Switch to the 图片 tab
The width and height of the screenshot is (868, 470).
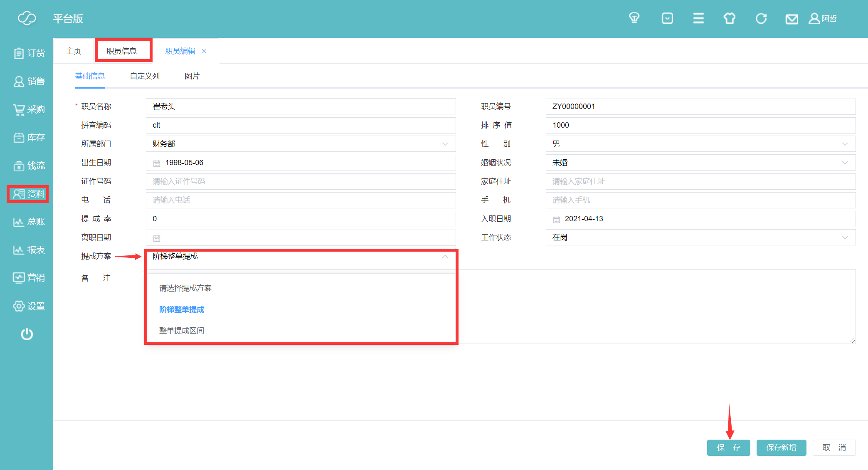pyautogui.click(x=192, y=76)
